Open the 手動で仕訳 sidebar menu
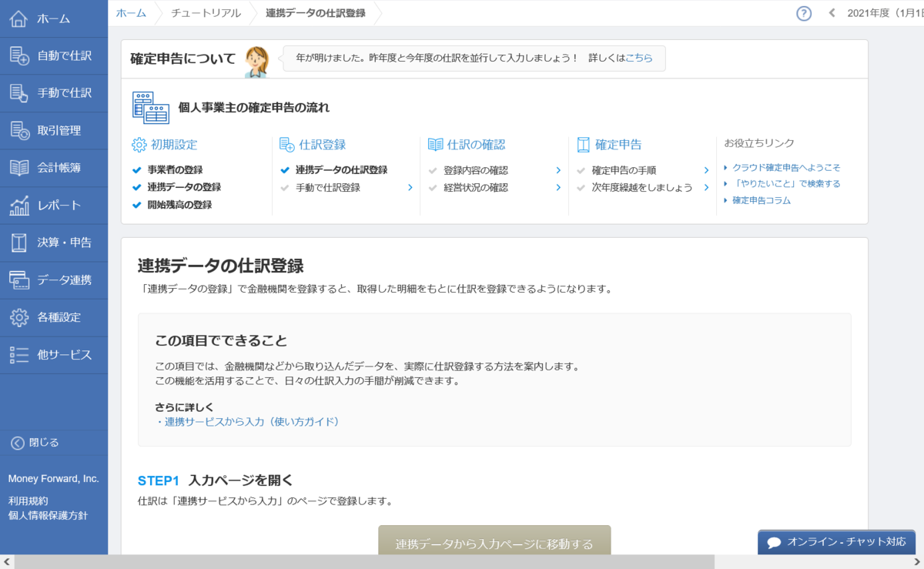Viewport: 924px width, 569px height. click(54, 93)
